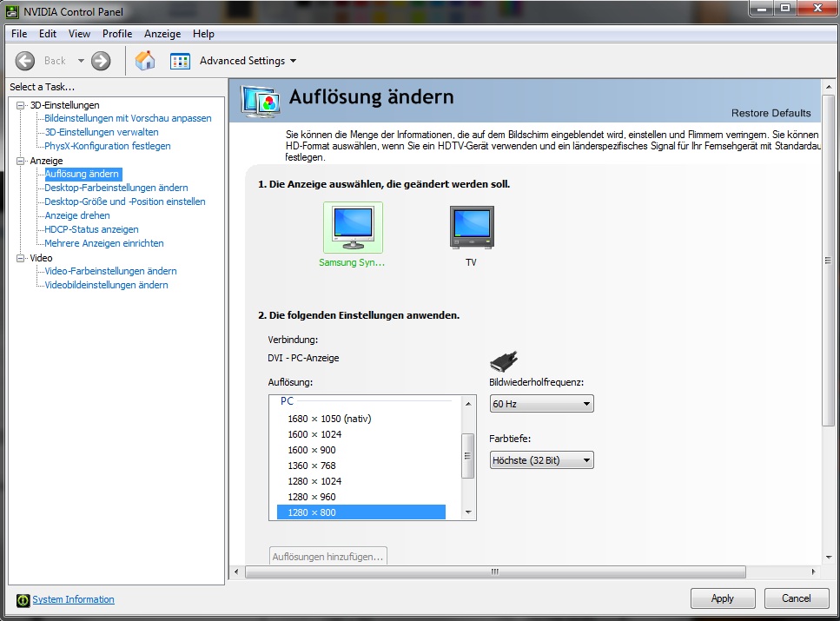Collapse the Video tree node
Screen dimensions: 840x621
coord(21,258)
